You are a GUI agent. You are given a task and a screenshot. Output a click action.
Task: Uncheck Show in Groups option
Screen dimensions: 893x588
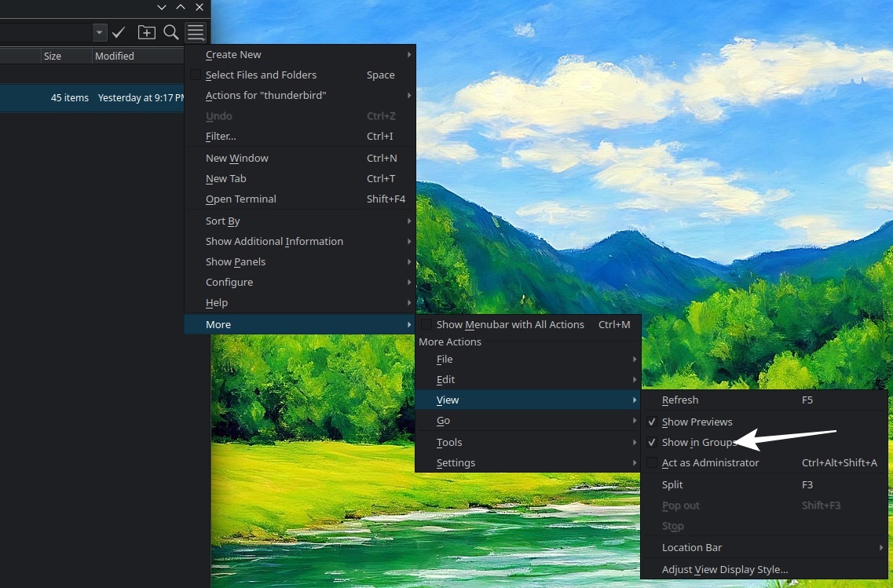click(x=652, y=442)
